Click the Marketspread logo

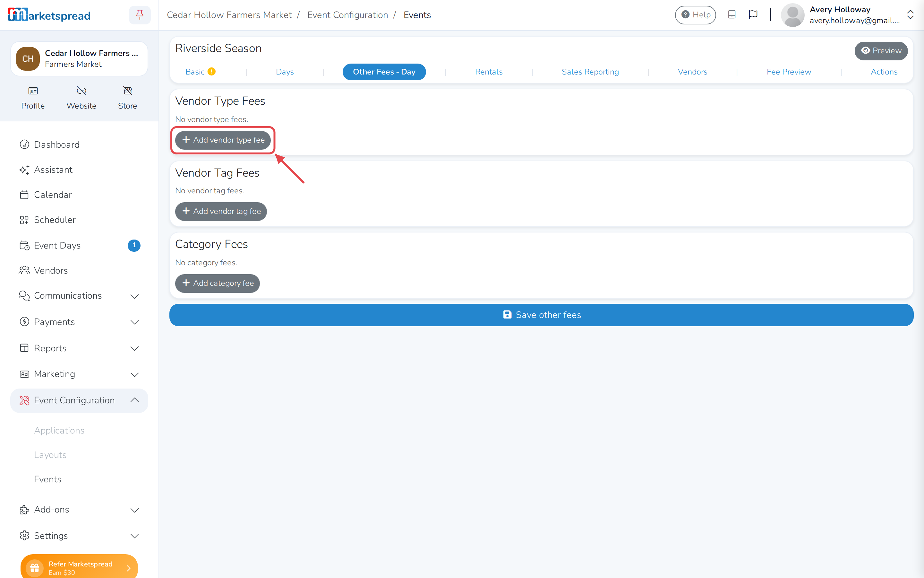(x=49, y=15)
